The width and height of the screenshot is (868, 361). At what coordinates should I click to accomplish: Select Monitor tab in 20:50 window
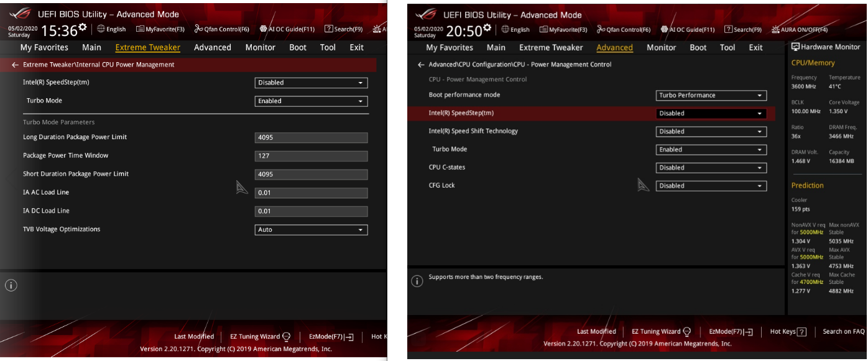[662, 47]
